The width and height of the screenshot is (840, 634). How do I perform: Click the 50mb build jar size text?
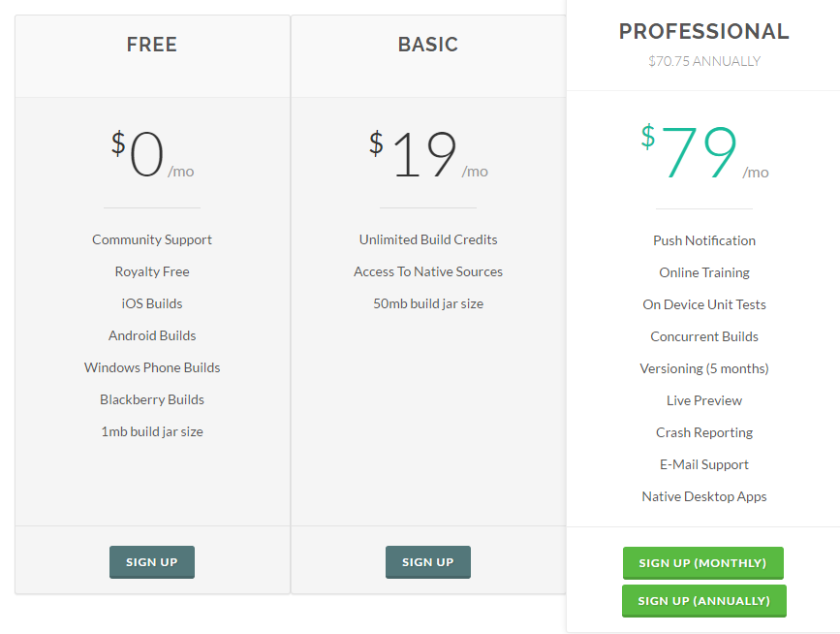pos(428,303)
